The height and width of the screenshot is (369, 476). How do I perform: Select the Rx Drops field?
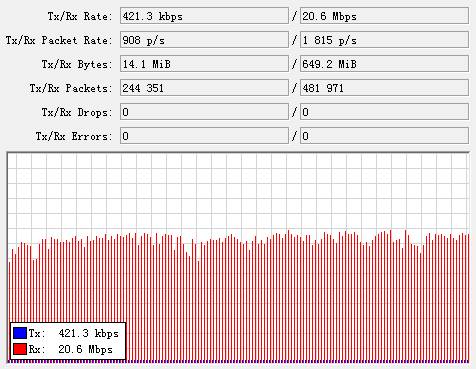[384, 112]
